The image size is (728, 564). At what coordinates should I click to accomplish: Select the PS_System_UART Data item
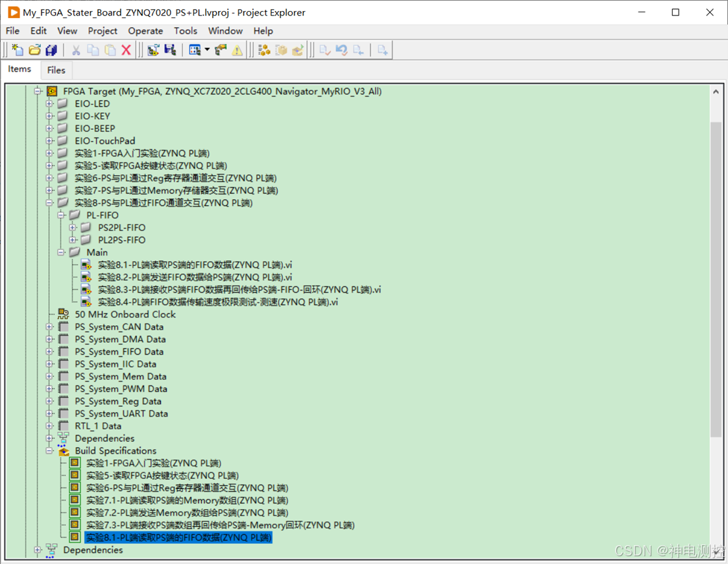(x=121, y=413)
